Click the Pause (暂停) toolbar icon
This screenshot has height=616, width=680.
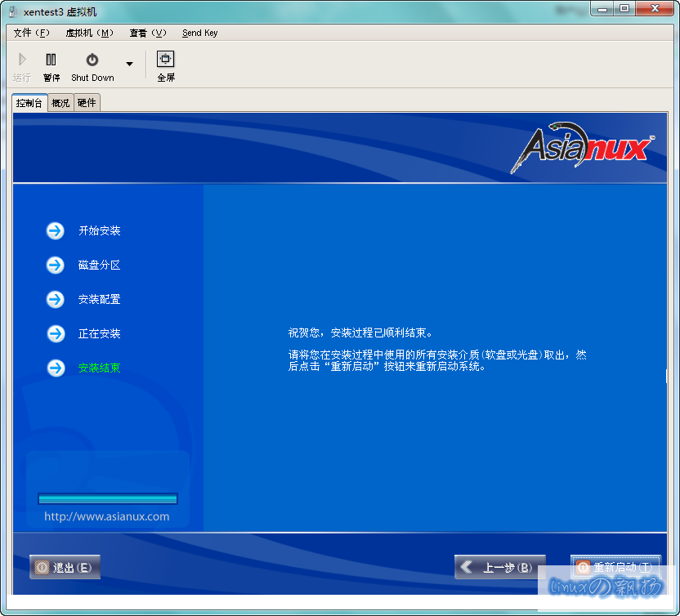(51, 60)
